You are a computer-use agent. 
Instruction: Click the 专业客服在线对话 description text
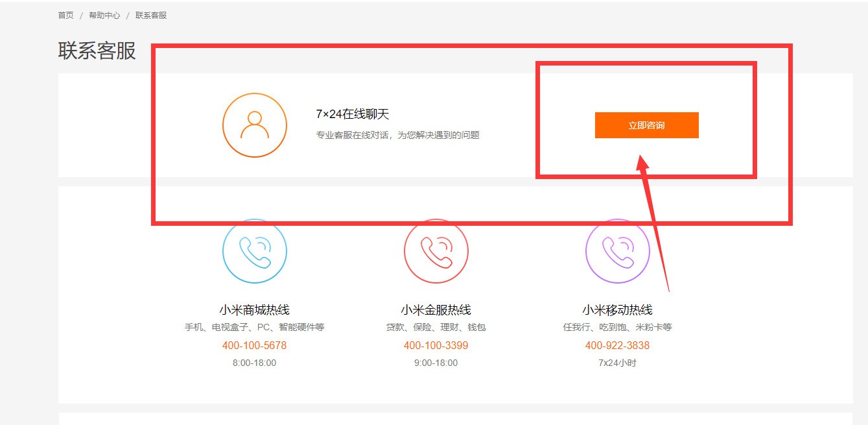pyautogui.click(x=397, y=135)
